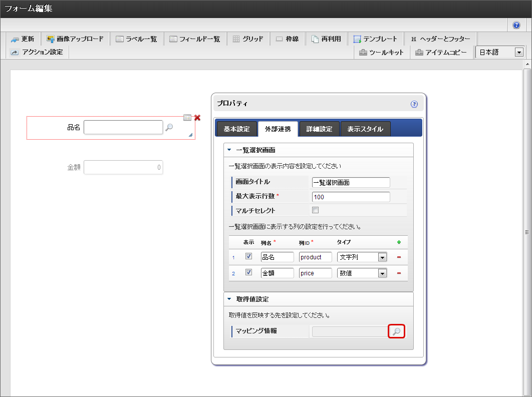532x397 pixels.
Task: Uncheck the 表示 checkbox for 金額 row
Action: click(x=248, y=273)
